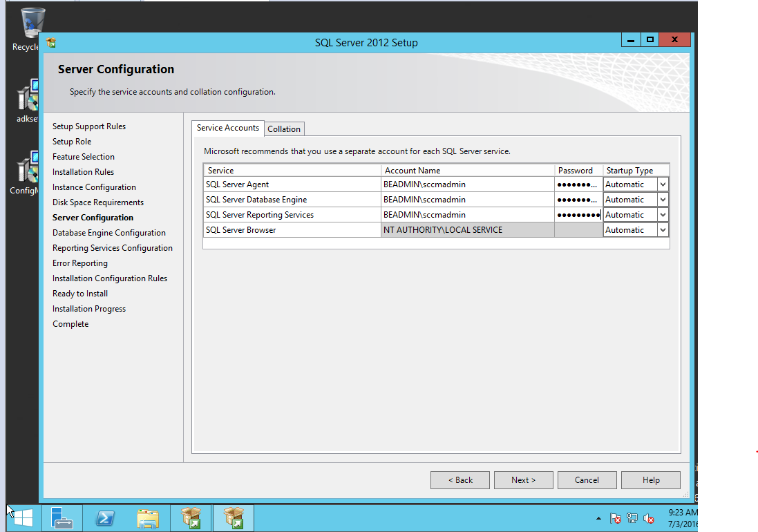Open the Windows Start button
The height and width of the screenshot is (532, 758).
[23, 518]
